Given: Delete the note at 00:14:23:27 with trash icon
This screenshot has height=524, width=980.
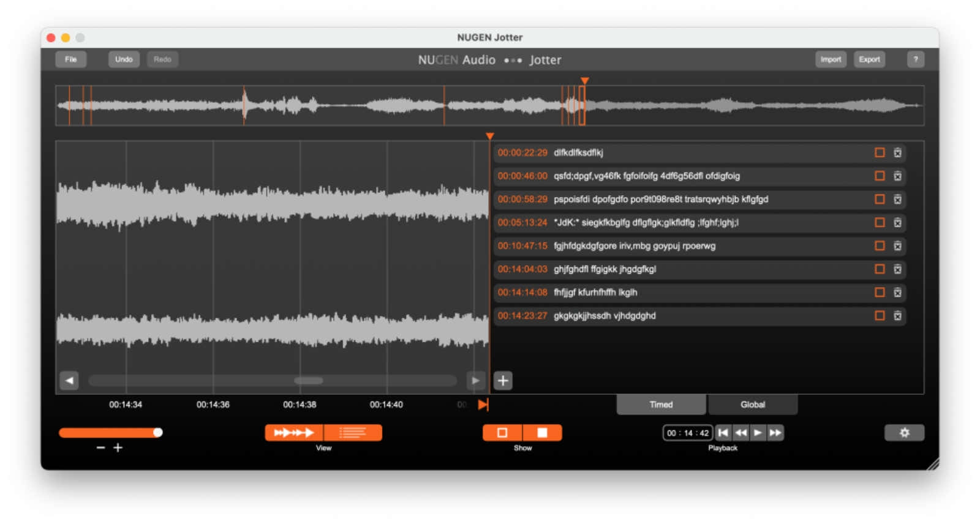Looking at the screenshot, I should 897,315.
